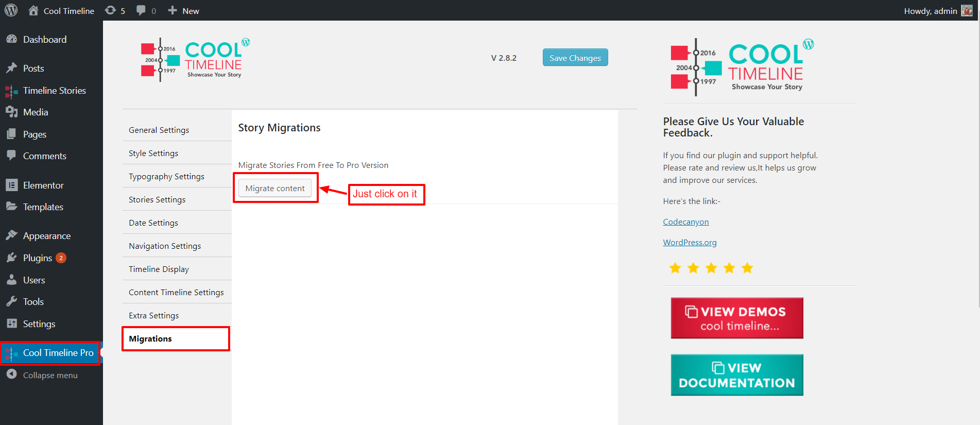Click the View Documentation banner

point(737,375)
